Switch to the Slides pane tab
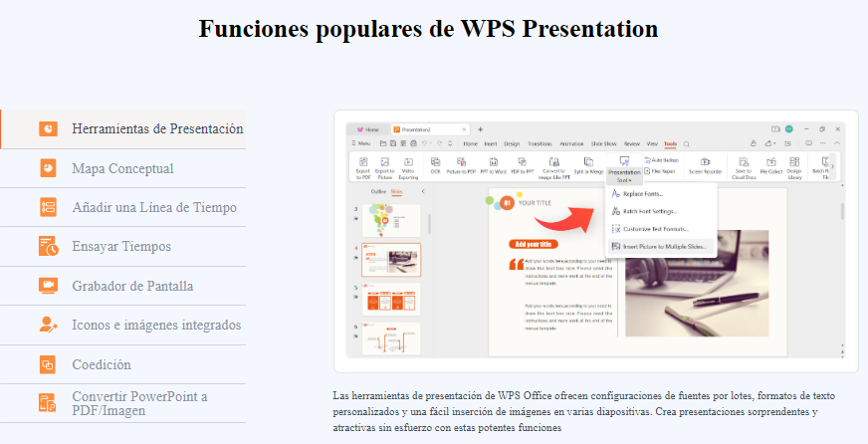 [396, 191]
